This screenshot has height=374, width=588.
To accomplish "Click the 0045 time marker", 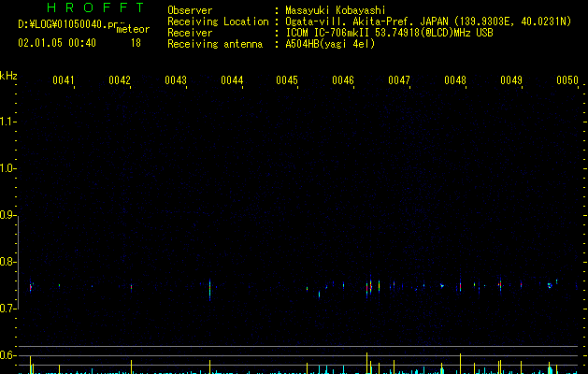I will pyautogui.click(x=287, y=80).
